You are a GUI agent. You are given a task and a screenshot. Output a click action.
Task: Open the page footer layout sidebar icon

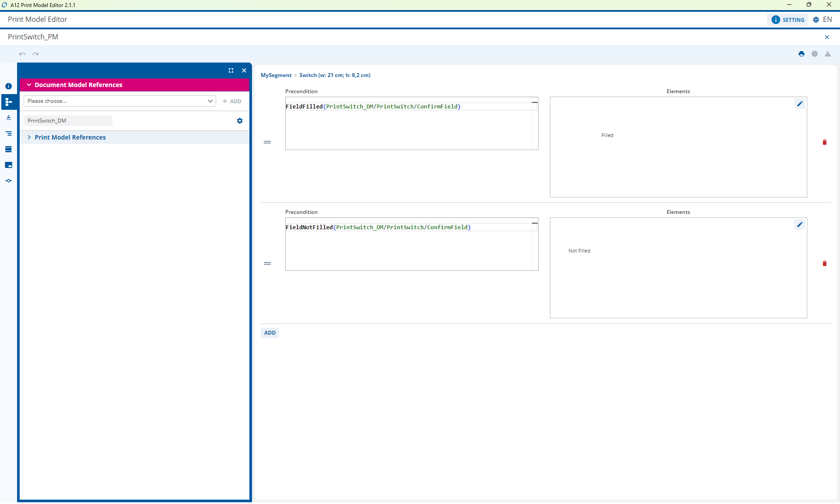(8, 165)
